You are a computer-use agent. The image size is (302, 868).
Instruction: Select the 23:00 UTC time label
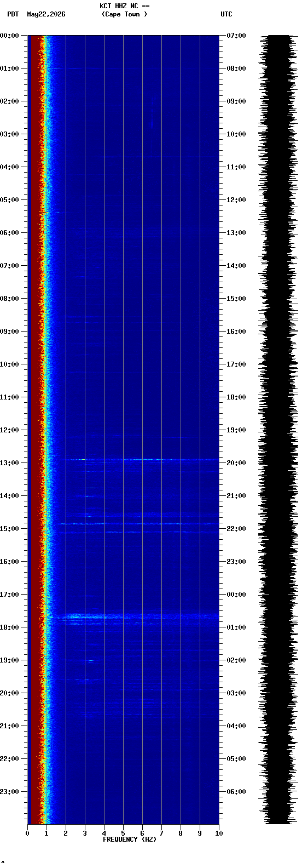[236, 562]
